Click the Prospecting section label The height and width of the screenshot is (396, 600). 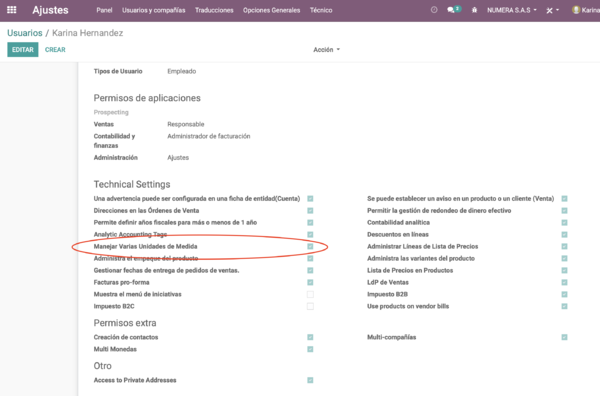pyautogui.click(x=111, y=112)
